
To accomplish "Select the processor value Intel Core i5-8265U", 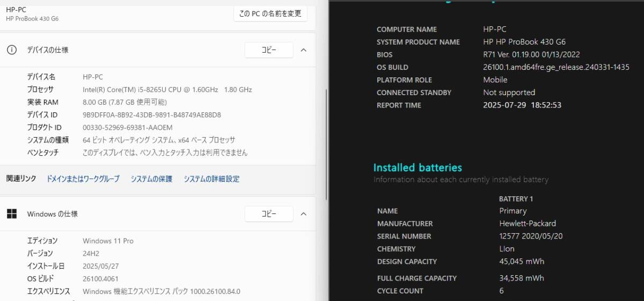I will point(167,90).
